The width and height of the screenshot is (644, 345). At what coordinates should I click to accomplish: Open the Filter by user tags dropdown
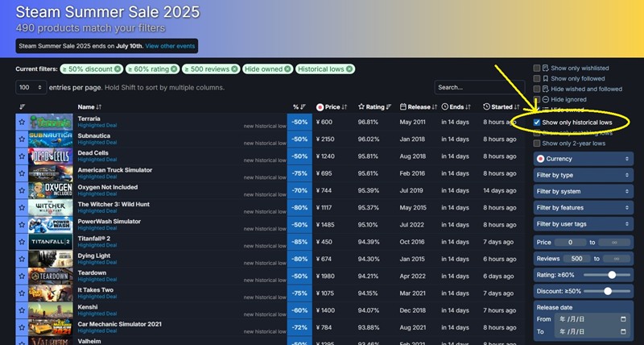583,224
